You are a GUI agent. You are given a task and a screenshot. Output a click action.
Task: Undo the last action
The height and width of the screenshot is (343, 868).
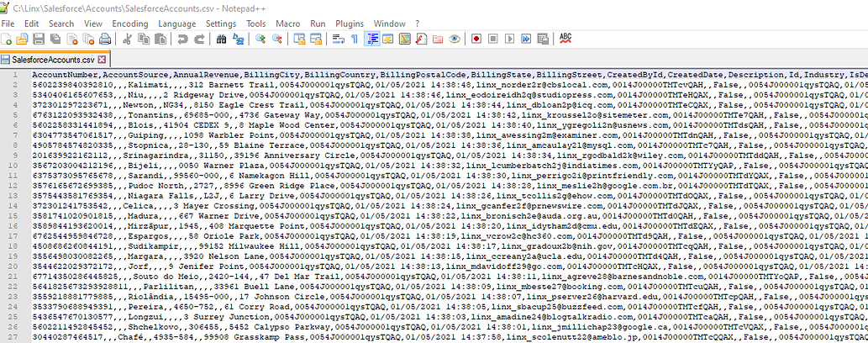182,39
